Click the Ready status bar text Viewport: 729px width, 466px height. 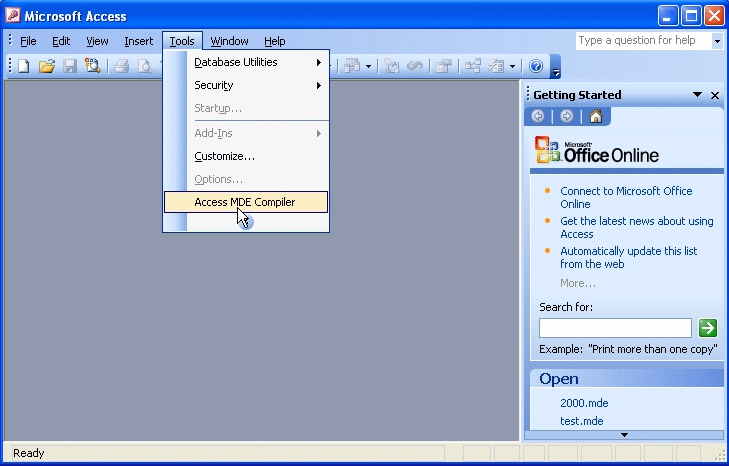click(x=28, y=453)
